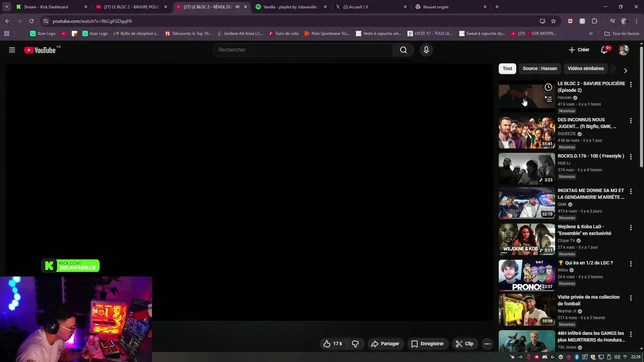Open Neymar Jr football collection thumbnail
Image resolution: width=644 pixels, height=362 pixels.
pos(527,310)
